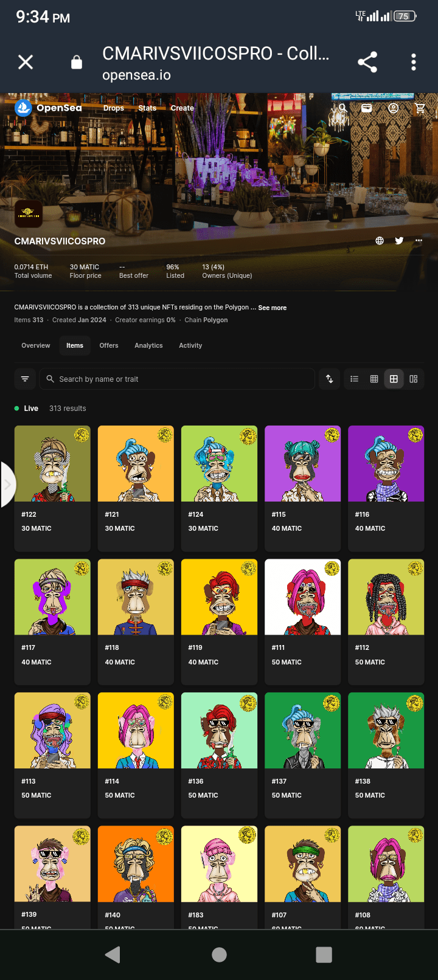This screenshot has width=438, height=980.
Task: Open NFT #138 thumbnail
Action: 386,730
